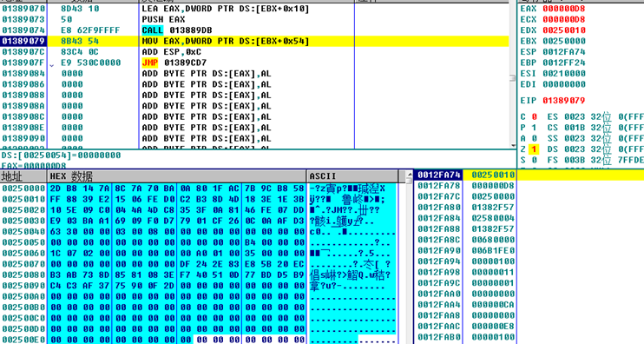The image size is (644, 344).
Task: Click disassembly address 0138908C
Action: tap(23, 116)
